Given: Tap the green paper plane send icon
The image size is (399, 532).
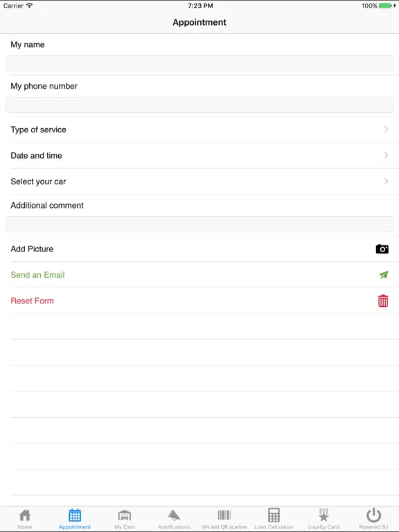Looking at the screenshot, I should coord(384,275).
